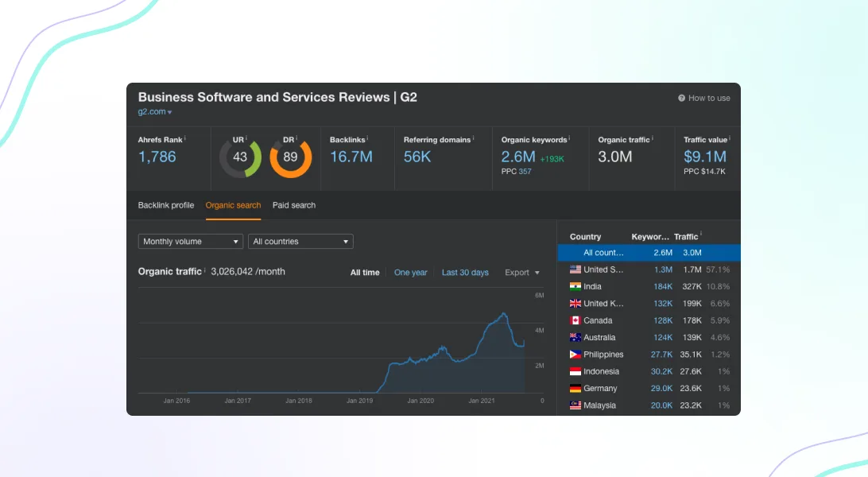Expand the g2.com domain dropdown arrow
The image size is (868, 477).
click(170, 112)
